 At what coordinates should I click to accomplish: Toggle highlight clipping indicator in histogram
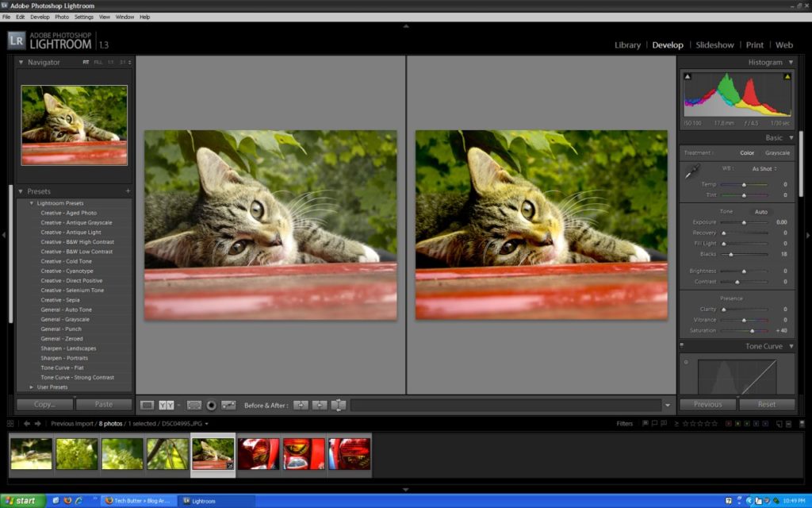[787, 77]
